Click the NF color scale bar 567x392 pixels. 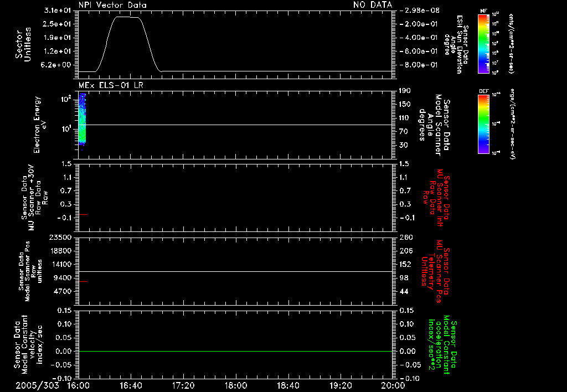pos(483,44)
